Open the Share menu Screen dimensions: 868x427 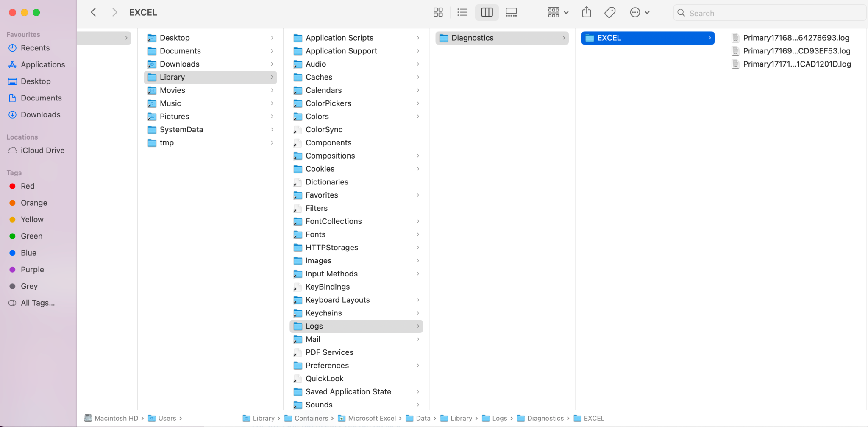[587, 12]
